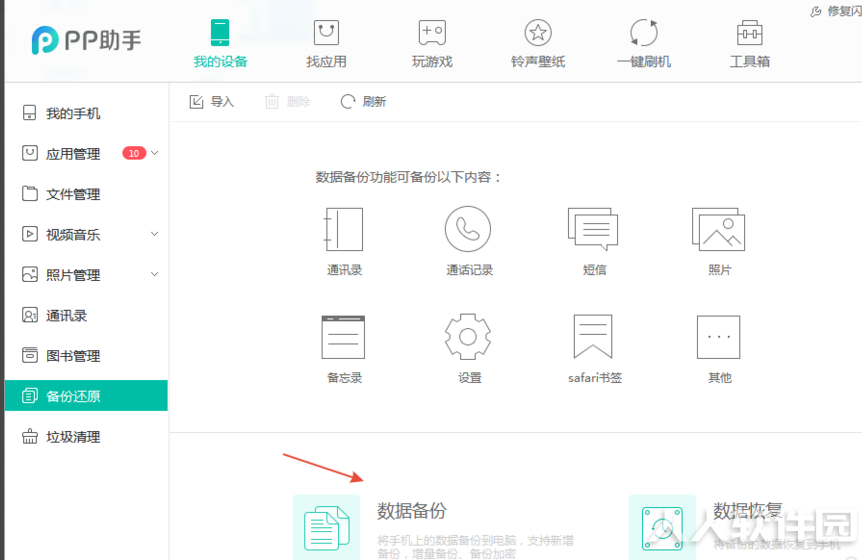Open the 工具箱 tab

(x=749, y=43)
